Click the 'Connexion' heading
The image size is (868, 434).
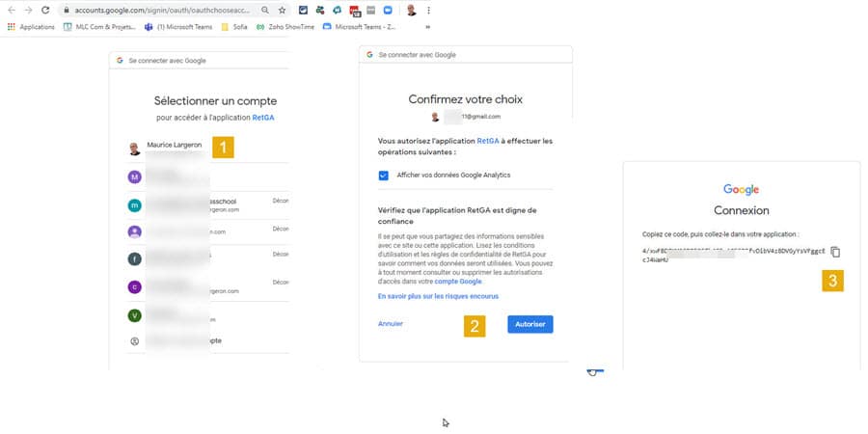click(x=742, y=210)
